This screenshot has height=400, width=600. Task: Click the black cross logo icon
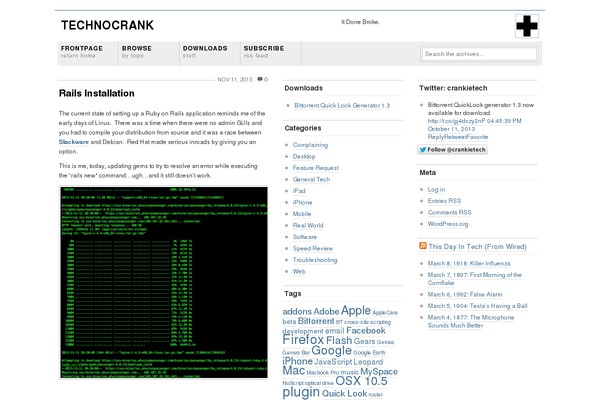click(527, 26)
